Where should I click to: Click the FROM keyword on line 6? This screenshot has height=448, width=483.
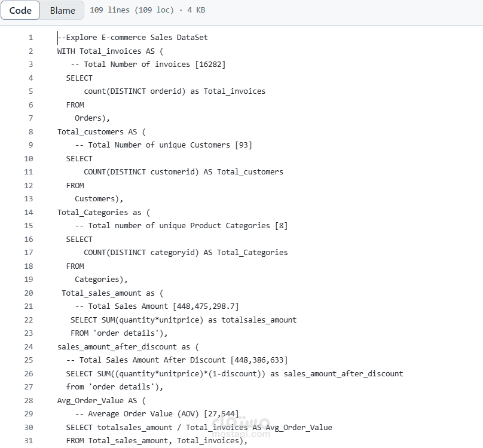pos(75,105)
